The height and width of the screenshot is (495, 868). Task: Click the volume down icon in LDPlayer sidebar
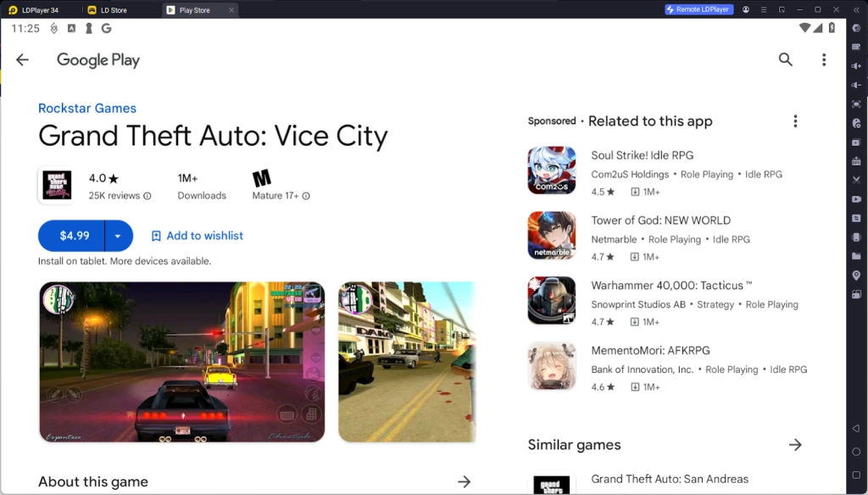(x=855, y=86)
